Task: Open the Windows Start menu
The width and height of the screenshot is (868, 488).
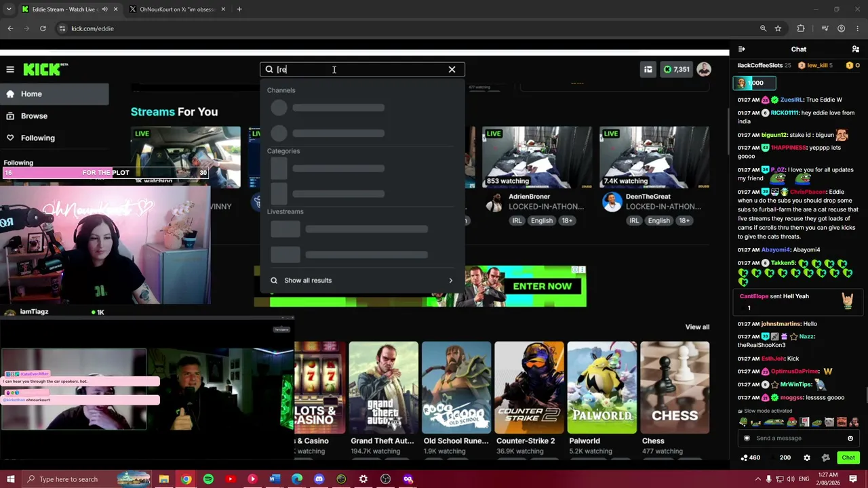Action: coord(10,479)
